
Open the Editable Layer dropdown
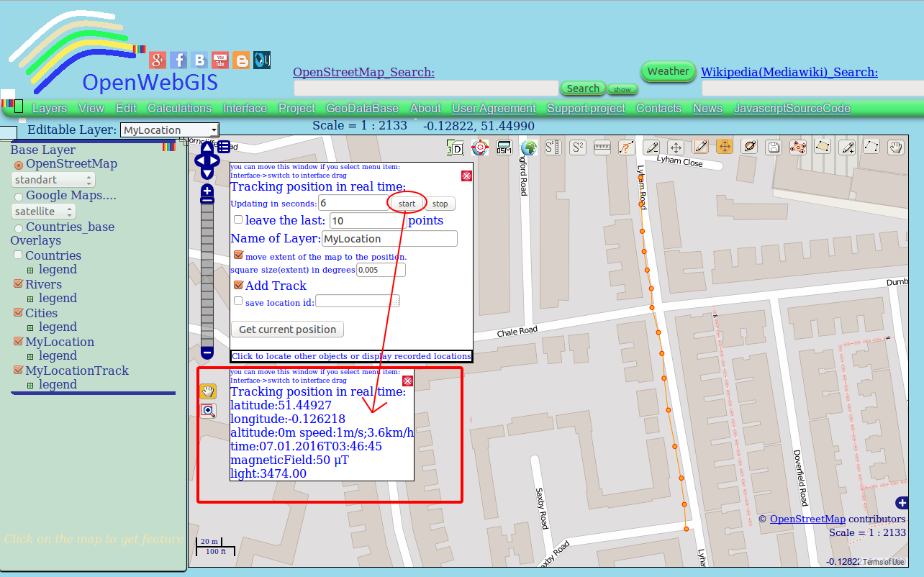coord(170,130)
